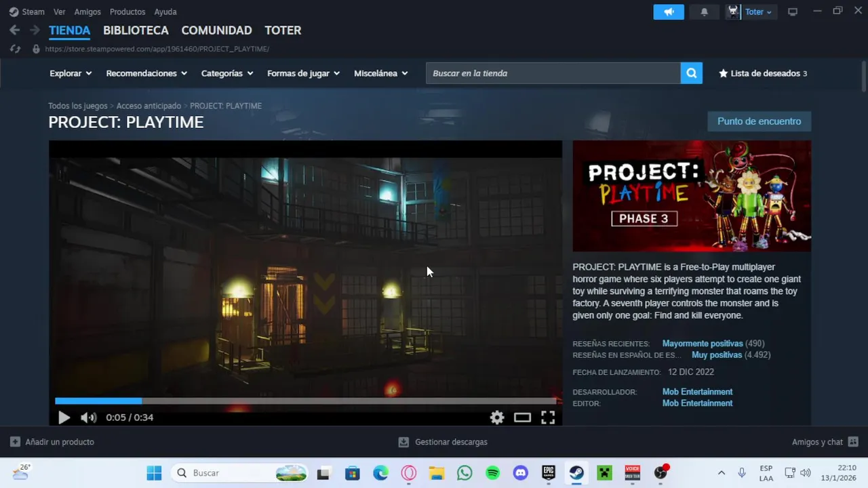This screenshot has width=868, height=488.
Task: Click the search magnifier button
Action: tap(691, 73)
